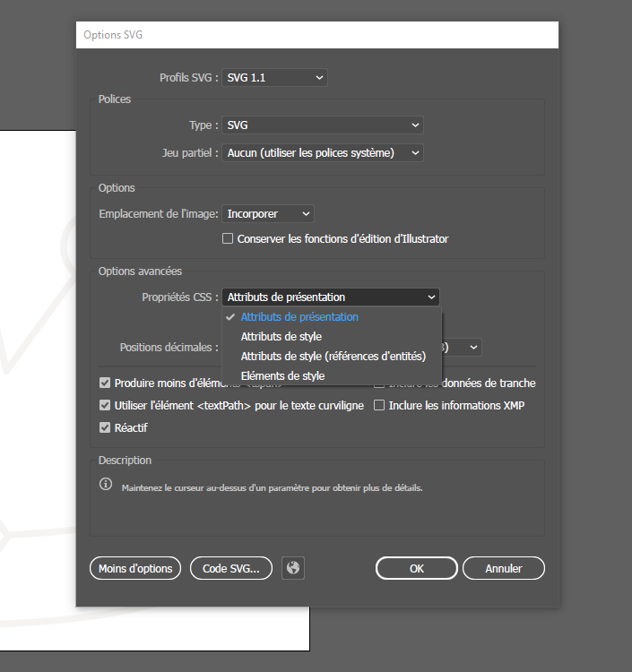Viewport: 632px width, 672px height.
Task: Click the globe preview icon button
Action: [293, 568]
